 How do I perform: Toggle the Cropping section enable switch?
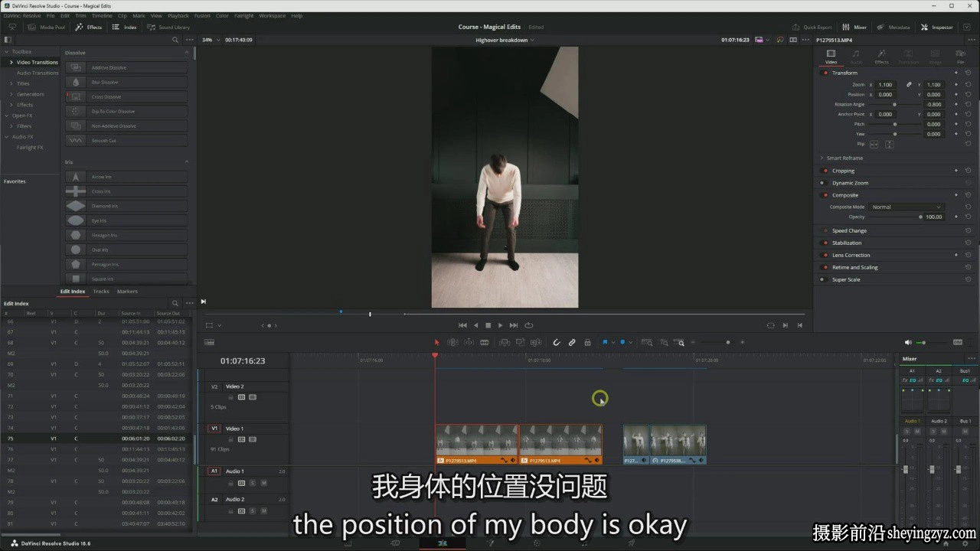(x=825, y=171)
